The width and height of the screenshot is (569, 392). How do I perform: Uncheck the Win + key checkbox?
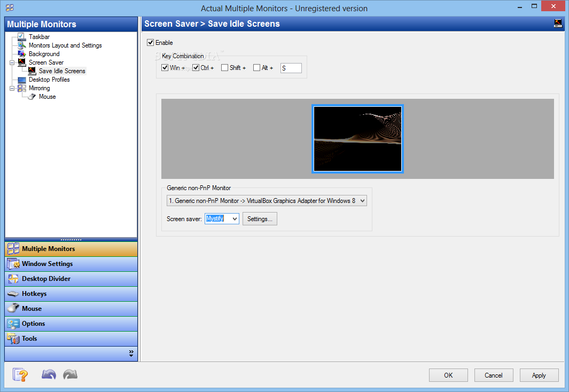point(165,67)
